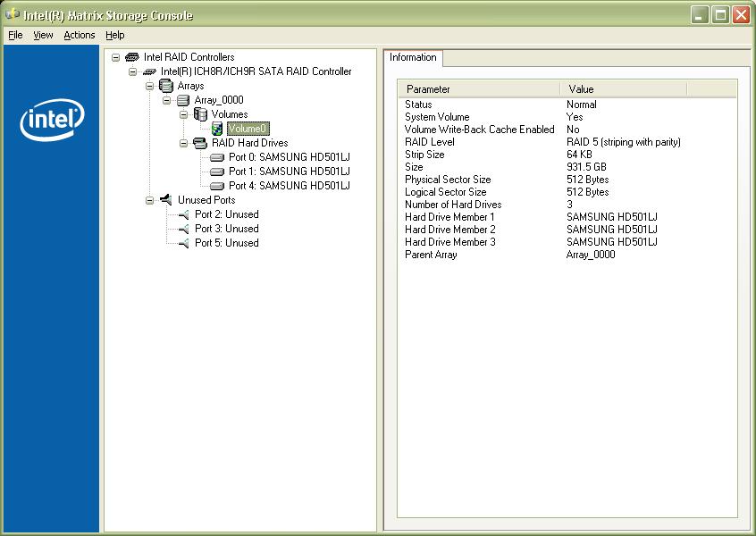The image size is (756, 536).
Task: Click the Status parameter row
Action: point(567,105)
